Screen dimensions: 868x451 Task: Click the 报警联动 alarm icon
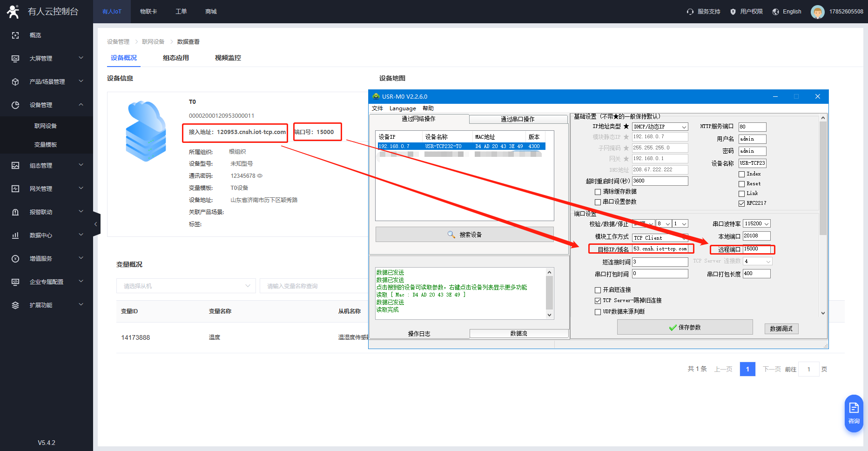15,212
